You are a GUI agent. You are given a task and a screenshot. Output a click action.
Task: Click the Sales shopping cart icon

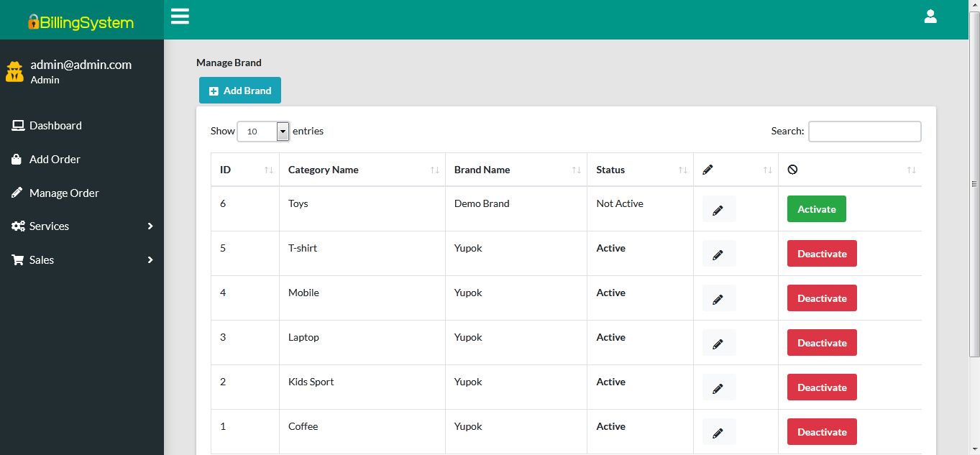[17, 259]
